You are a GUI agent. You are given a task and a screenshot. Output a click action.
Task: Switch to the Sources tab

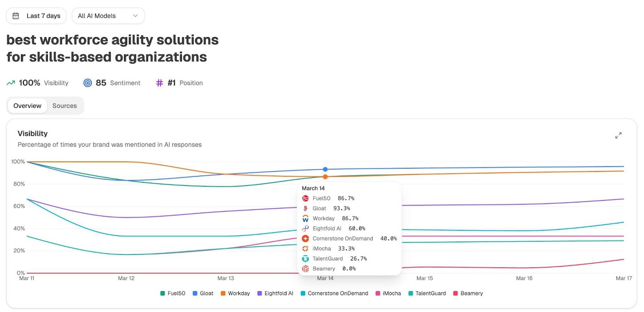[64, 105]
